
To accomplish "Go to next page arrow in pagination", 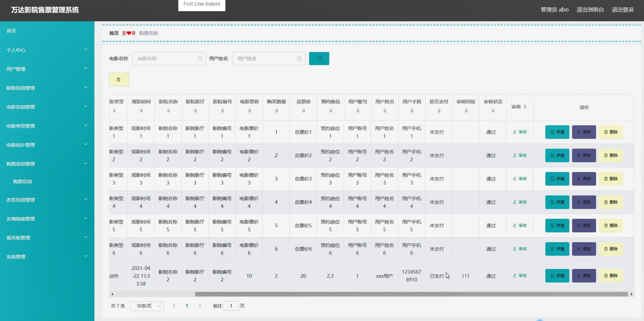I will [x=200, y=306].
